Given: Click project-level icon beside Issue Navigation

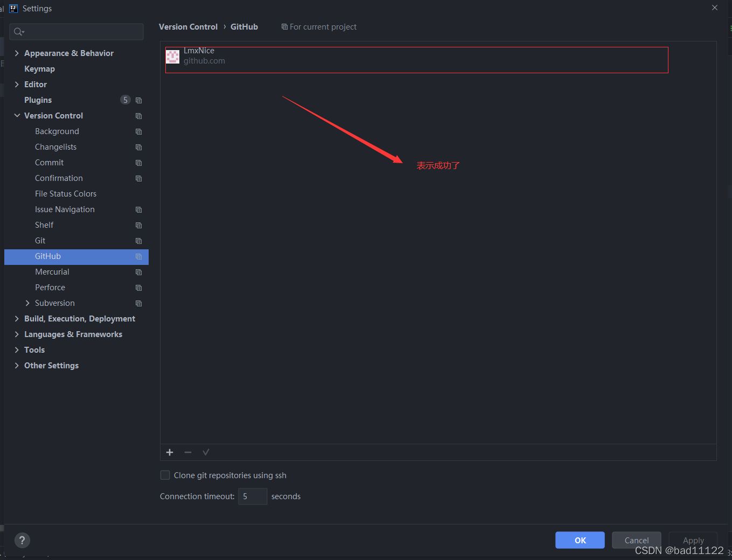Looking at the screenshot, I should pos(139,209).
